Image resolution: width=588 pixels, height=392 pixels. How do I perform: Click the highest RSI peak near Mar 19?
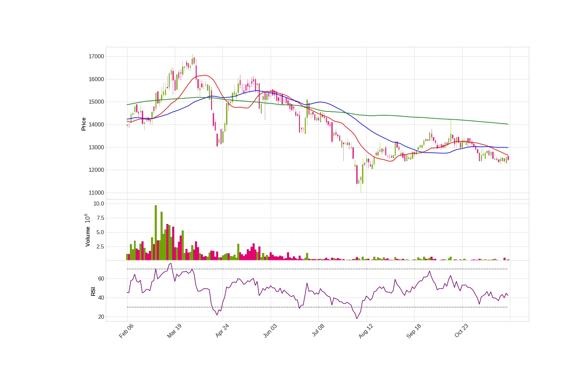[x=171, y=263]
